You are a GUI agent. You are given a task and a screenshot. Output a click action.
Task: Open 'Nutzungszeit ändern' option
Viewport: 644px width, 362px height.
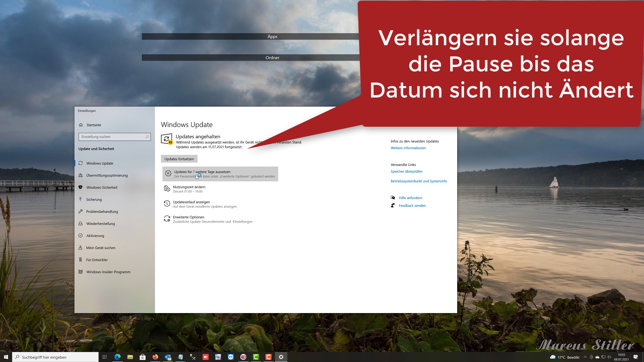tap(189, 189)
